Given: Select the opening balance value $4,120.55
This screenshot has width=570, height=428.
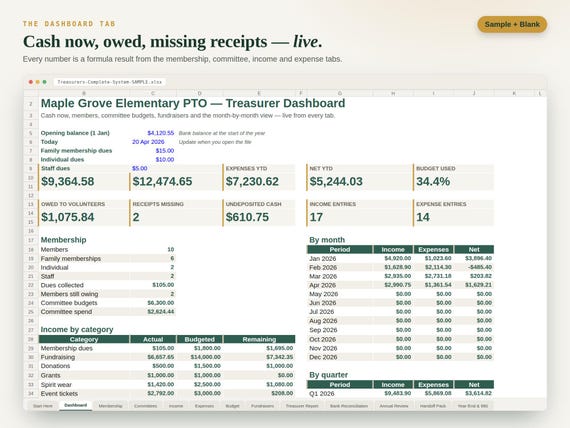Looking at the screenshot, I should (161, 133).
